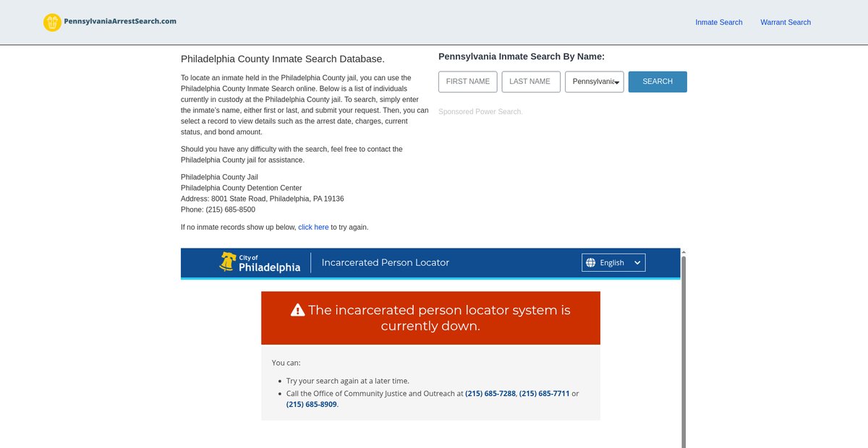
Task: Open Inmate Search in top navigation
Action: (719, 22)
